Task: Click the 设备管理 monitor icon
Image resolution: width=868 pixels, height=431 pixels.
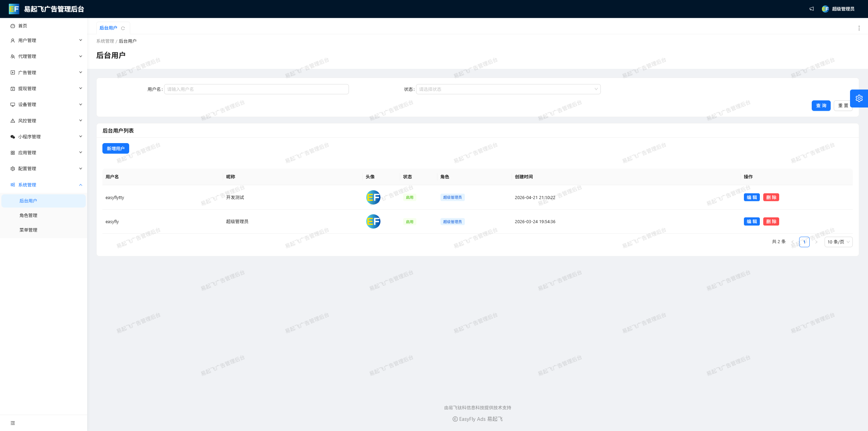Action: [x=13, y=104]
